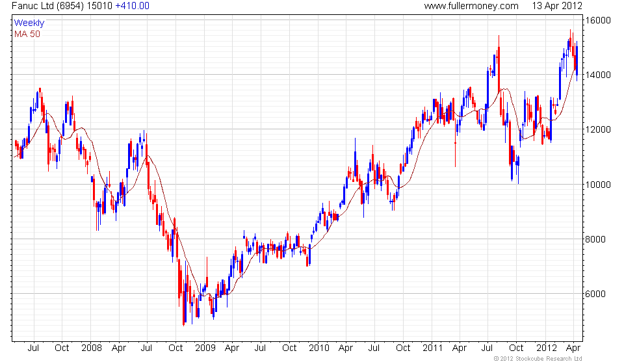637x364 pixels.
Task: Click the 10000 price axis label
Action: point(599,185)
